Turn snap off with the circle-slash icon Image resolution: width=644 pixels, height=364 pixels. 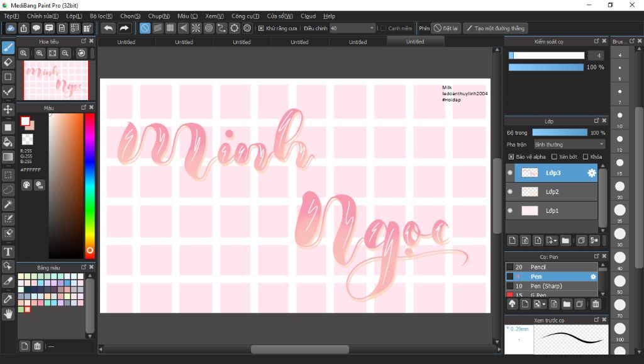pos(145,28)
